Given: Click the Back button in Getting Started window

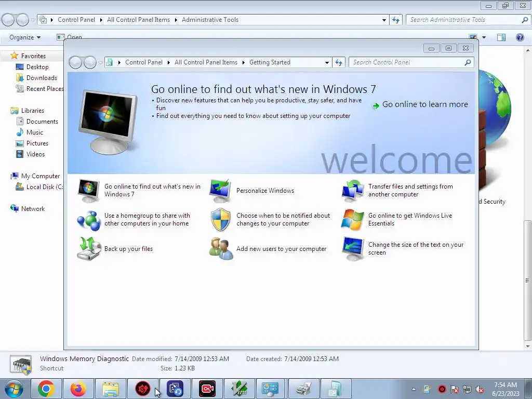Looking at the screenshot, I should 75,62.
